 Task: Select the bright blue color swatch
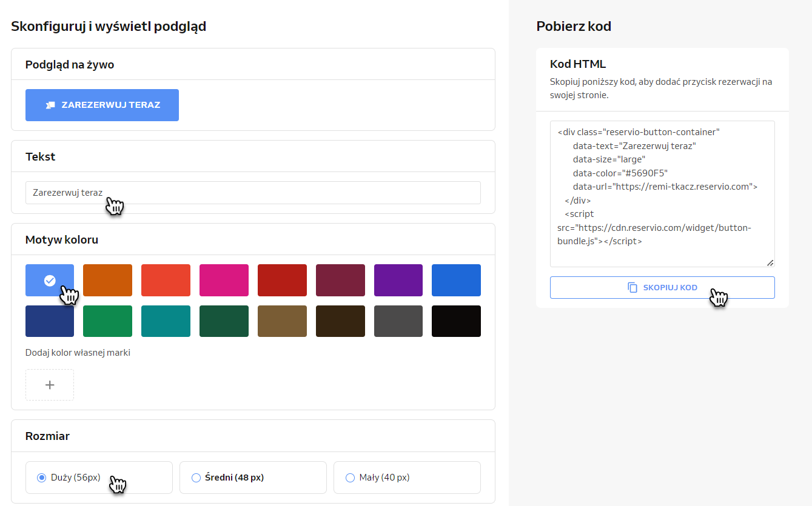[456, 280]
